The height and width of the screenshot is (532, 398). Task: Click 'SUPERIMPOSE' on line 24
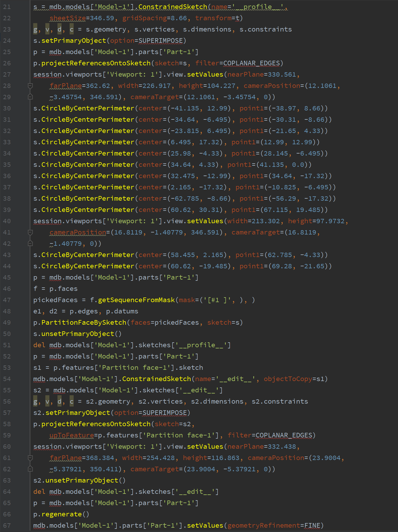coord(161,40)
